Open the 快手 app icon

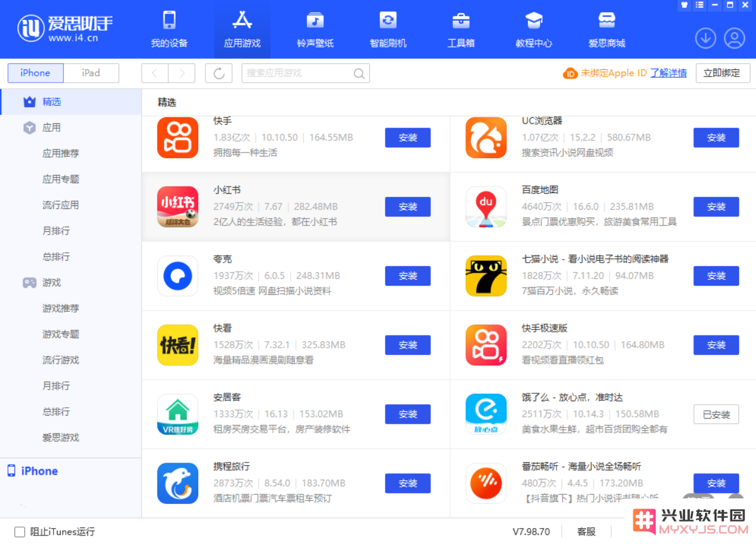(x=177, y=137)
